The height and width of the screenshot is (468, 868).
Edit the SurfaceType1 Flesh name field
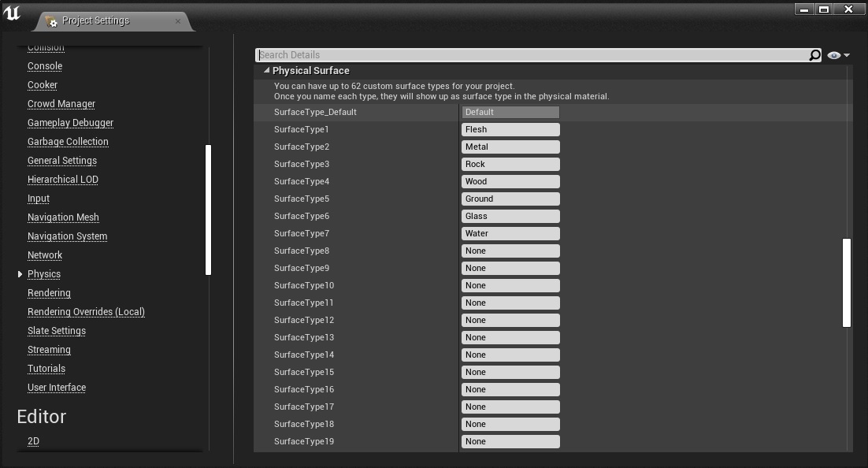click(x=510, y=129)
